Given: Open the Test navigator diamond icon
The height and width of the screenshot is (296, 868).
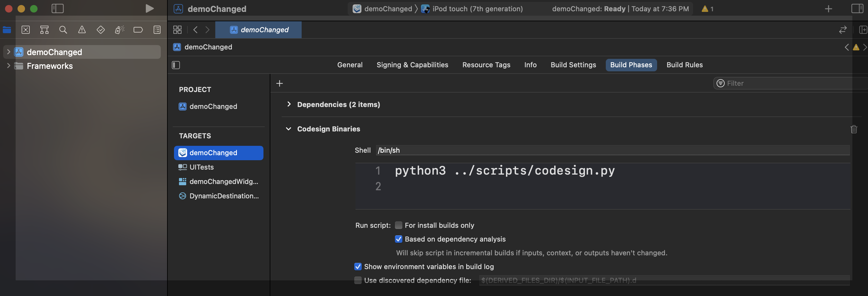Looking at the screenshot, I should click(101, 30).
